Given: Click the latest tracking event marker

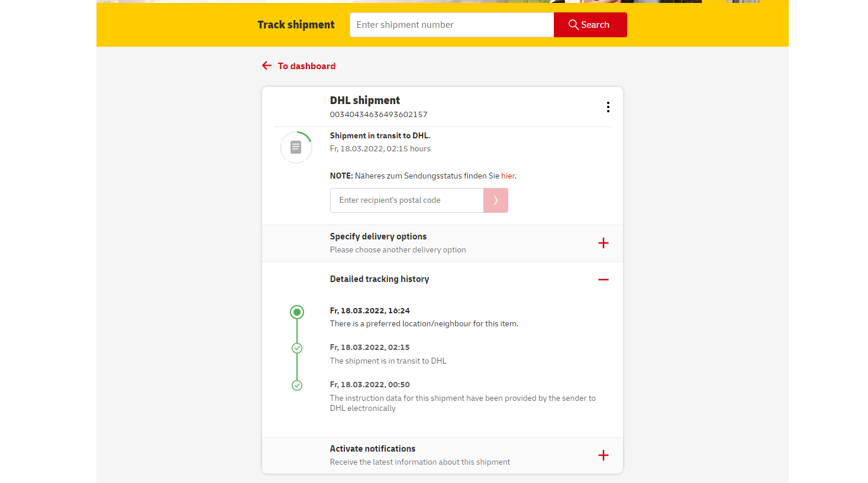Looking at the screenshot, I should click(297, 312).
